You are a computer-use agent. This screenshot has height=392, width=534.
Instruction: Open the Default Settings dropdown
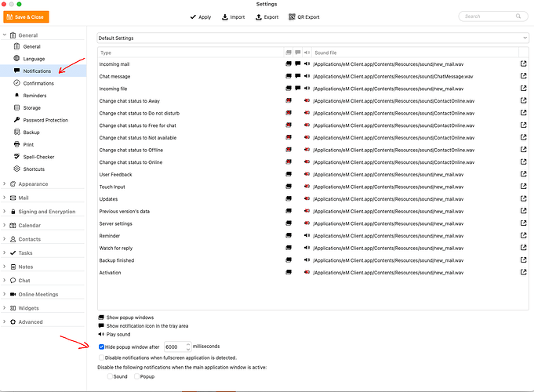coord(313,38)
